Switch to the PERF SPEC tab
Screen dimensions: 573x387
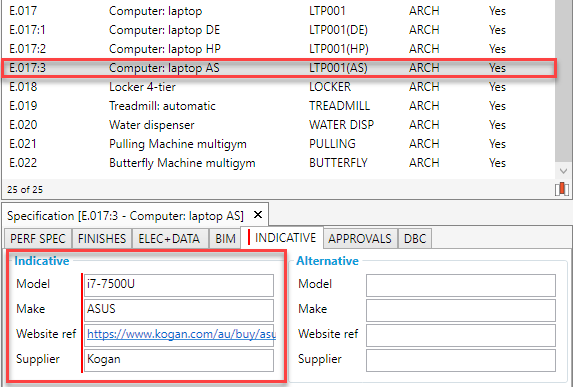tap(38, 239)
